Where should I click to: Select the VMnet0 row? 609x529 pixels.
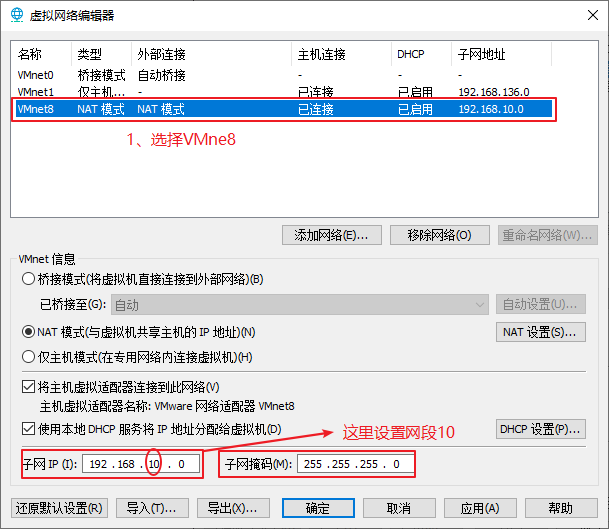[284, 75]
